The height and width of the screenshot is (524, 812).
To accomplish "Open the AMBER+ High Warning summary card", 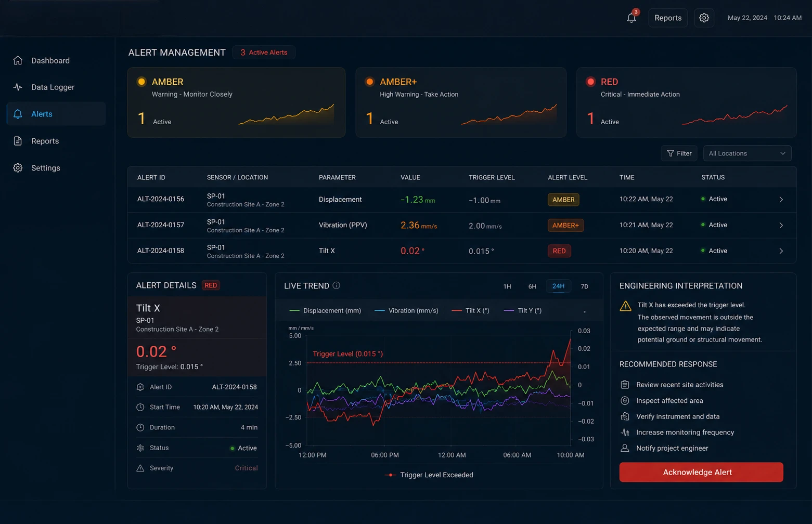I will 460,102.
